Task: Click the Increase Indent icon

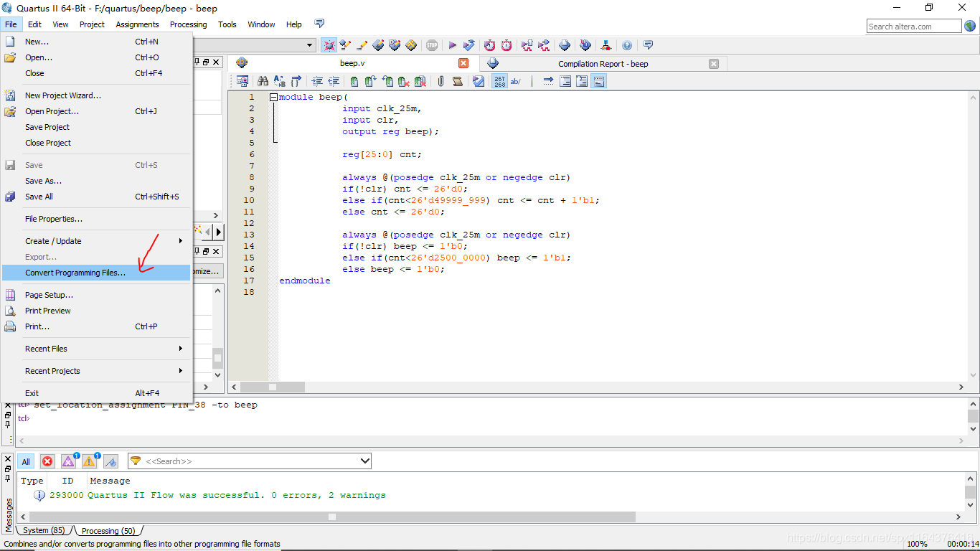Action: 317,82
